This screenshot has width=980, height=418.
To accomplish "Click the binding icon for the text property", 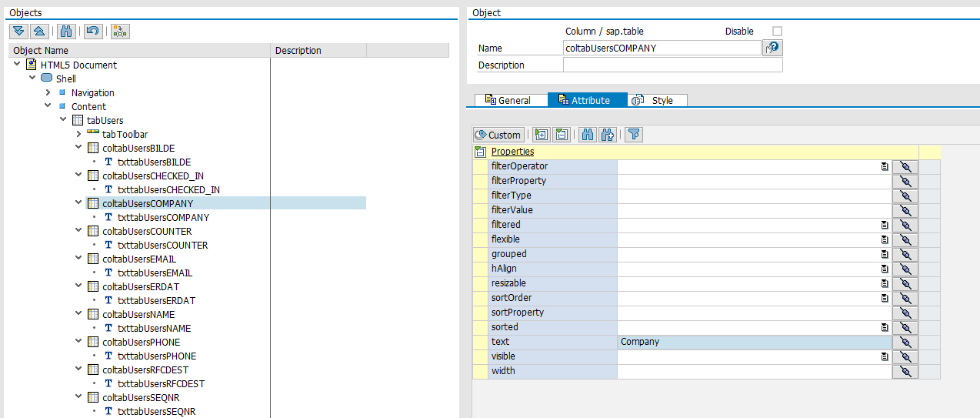I will pyautogui.click(x=905, y=342).
